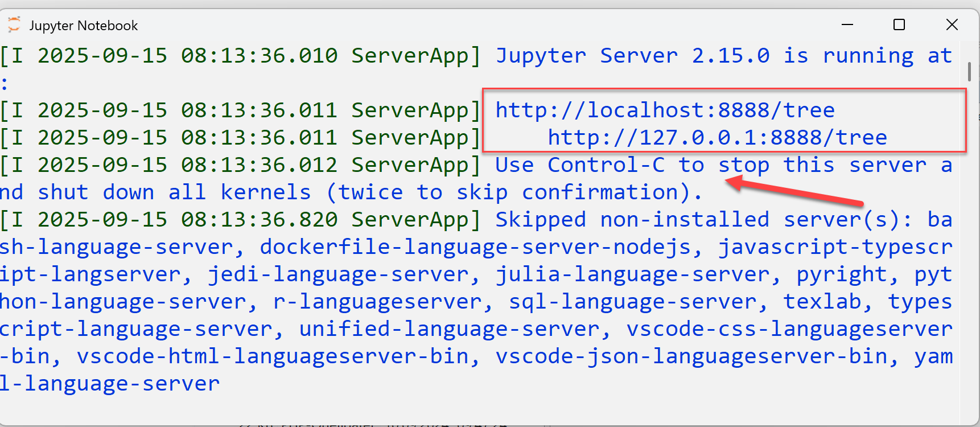The image size is (980, 427).
Task: Click the timestamp '08:13:36.012 ServerApp]'
Action: tap(331, 165)
